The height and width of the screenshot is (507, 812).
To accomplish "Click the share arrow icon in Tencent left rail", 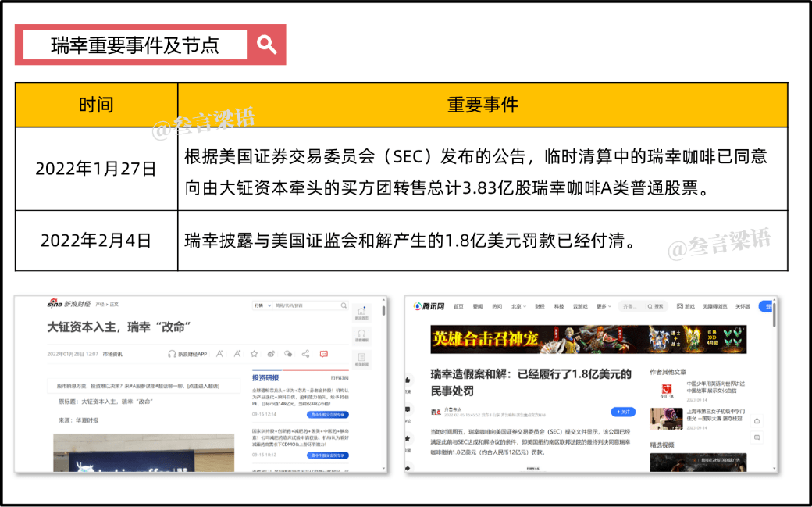I will pyautogui.click(x=408, y=468).
